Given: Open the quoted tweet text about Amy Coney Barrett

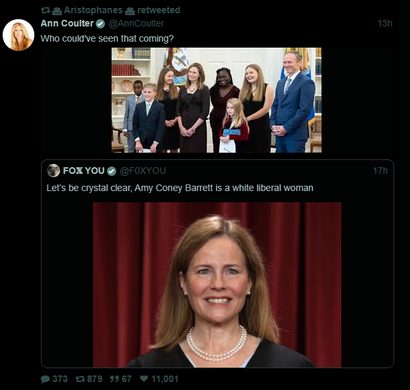Looking at the screenshot, I should pyautogui.click(x=180, y=188).
